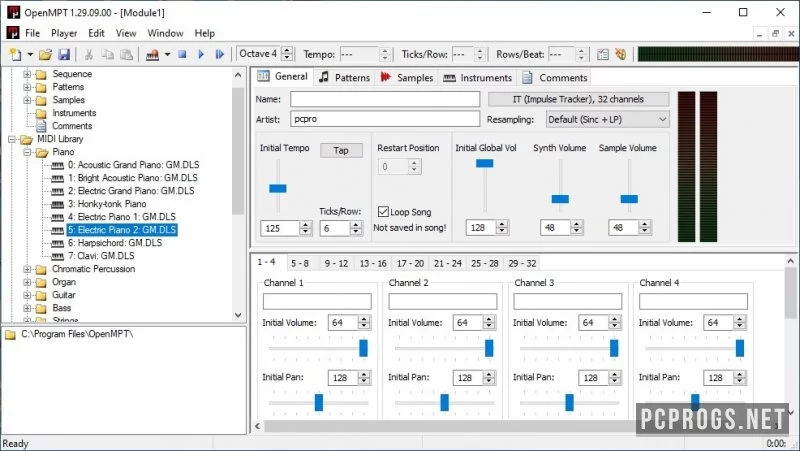The image size is (800, 451).
Task: Switch to the Patterns tab
Action: (344, 78)
